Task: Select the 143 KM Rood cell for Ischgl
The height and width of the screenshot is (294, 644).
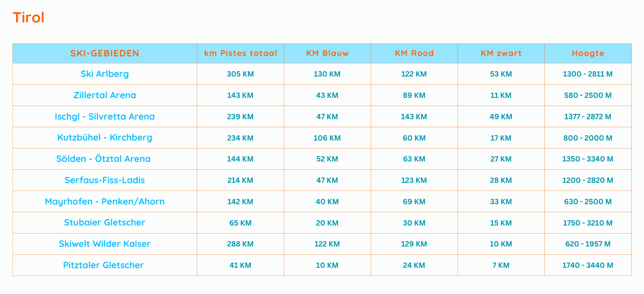Action: (x=414, y=117)
